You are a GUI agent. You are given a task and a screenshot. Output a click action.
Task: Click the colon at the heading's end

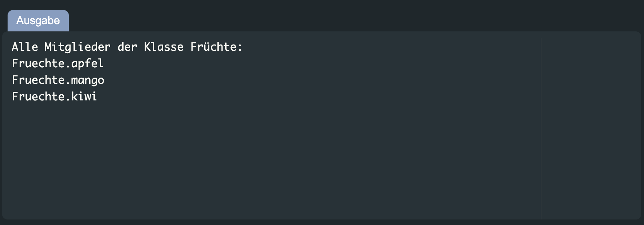[x=240, y=47]
